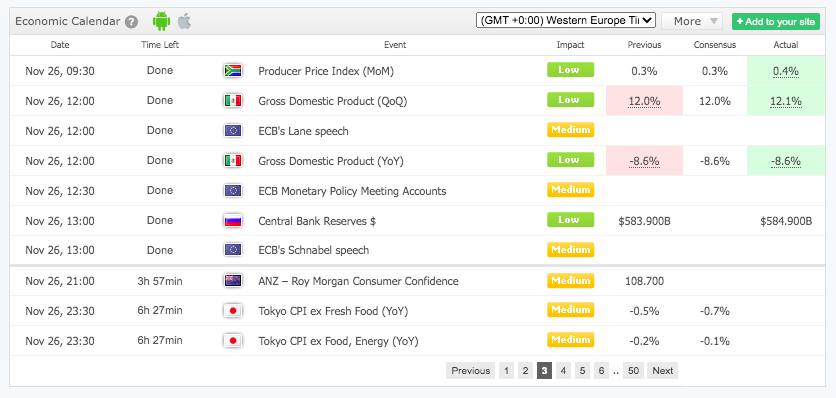Click actual value 0.4% highlighted green
Viewport: 836px width, 398px height.
[786, 71]
